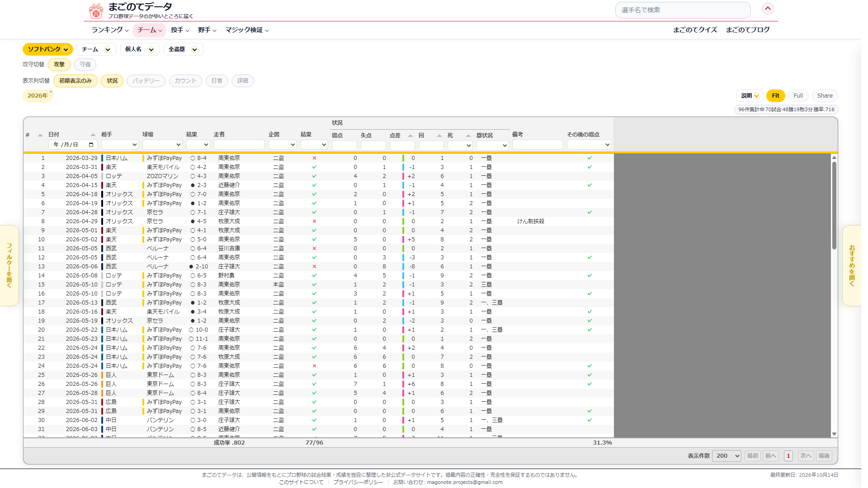Open the 個人名 dropdown

140,49
